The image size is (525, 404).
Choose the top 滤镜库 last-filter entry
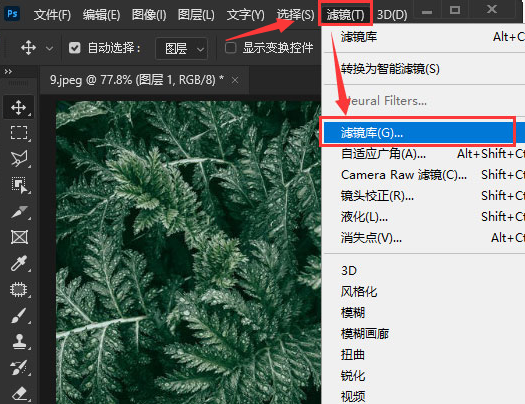click(423, 37)
